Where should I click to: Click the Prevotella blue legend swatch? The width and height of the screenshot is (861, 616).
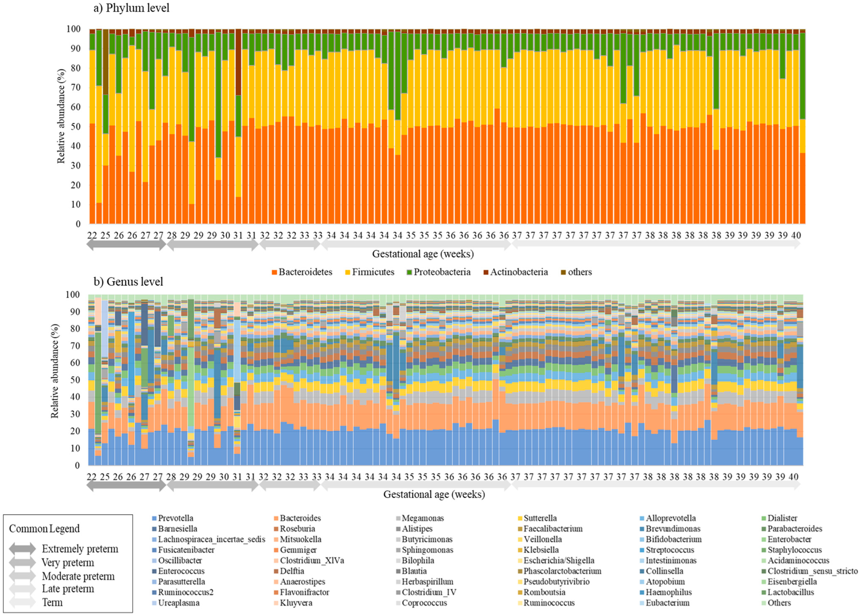[x=154, y=519]
